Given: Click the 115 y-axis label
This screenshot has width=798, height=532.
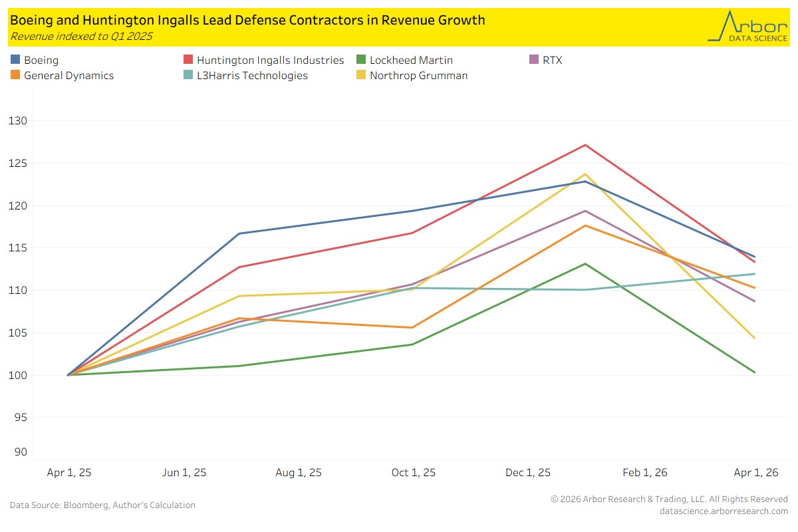Looking at the screenshot, I should (17, 248).
